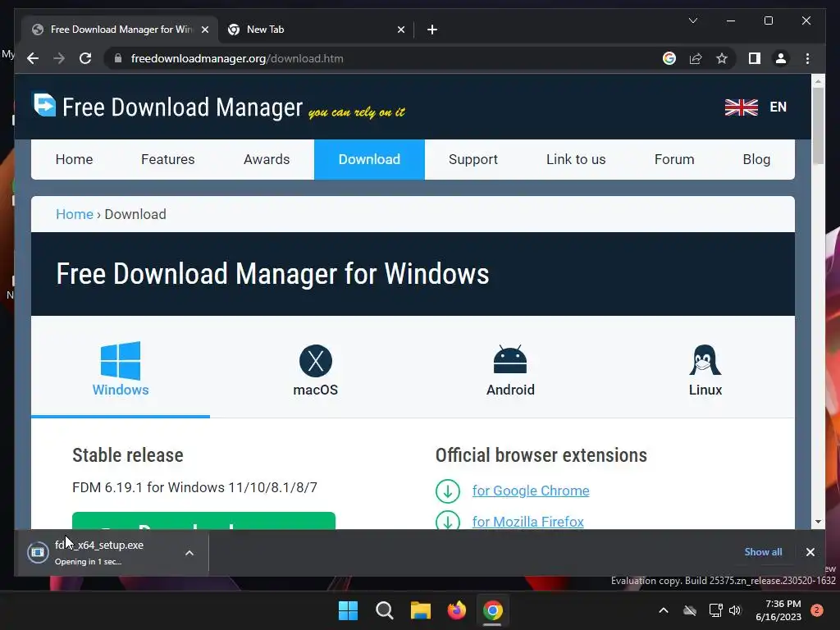Screen dimensions: 840x630
Task: Click 'you can rely on it' slogan
Action: coord(357,112)
